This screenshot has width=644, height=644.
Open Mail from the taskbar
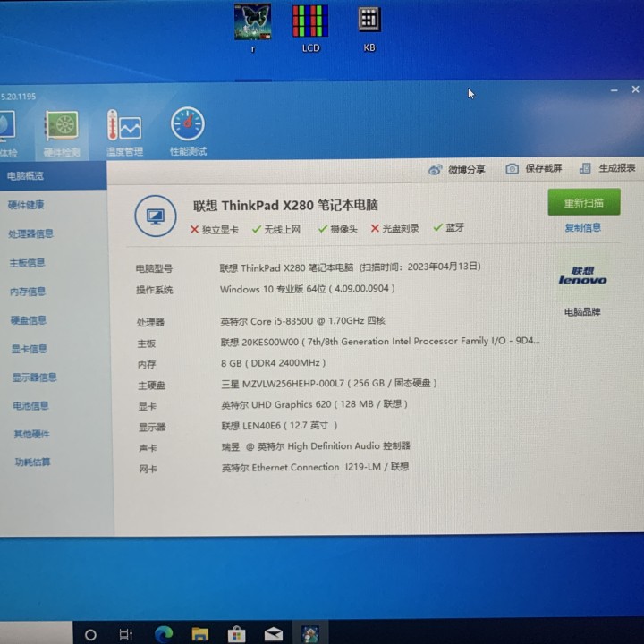[x=274, y=634]
